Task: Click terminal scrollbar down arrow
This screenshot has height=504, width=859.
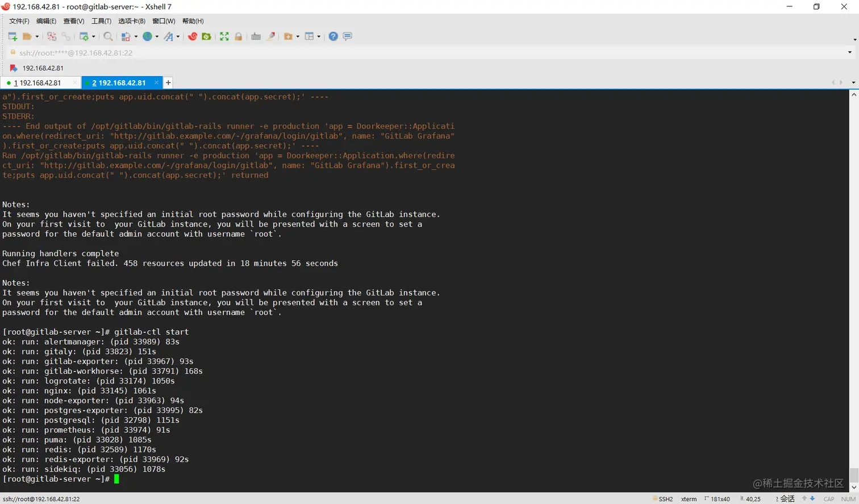Action: coord(854,488)
